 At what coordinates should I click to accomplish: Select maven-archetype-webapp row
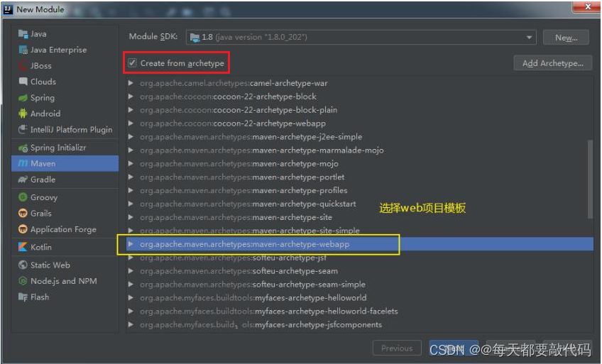360,244
